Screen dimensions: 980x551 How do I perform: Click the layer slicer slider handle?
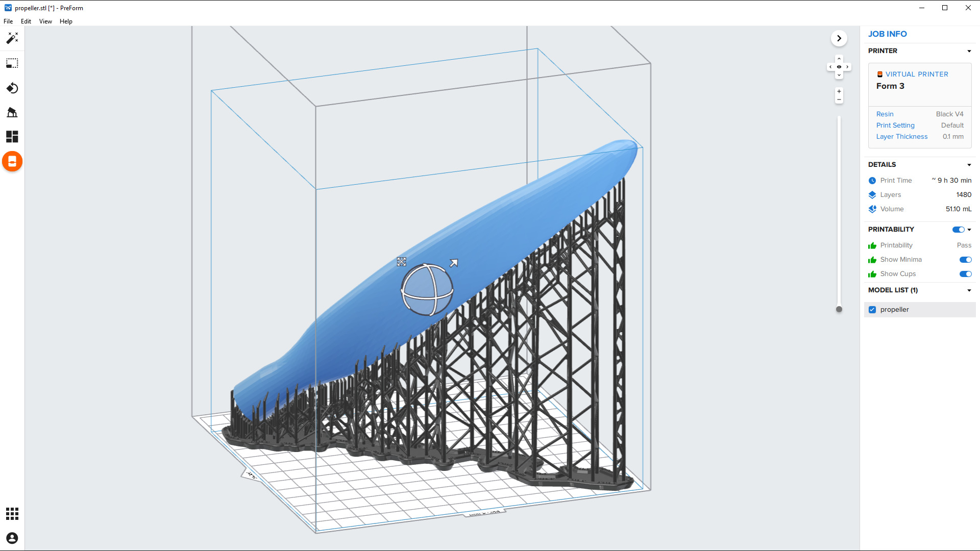(x=839, y=309)
